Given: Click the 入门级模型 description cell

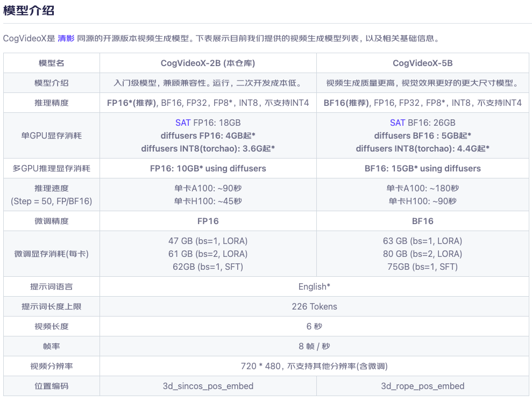Looking at the screenshot, I should pyautogui.click(x=208, y=83).
